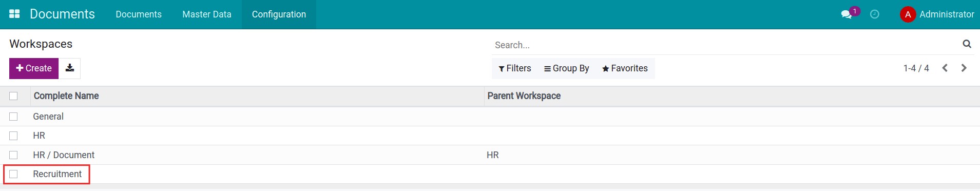Open the HR / Document workspace name
Image resolution: width=980 pixels, height=191 pixels.
click(64, 155)
